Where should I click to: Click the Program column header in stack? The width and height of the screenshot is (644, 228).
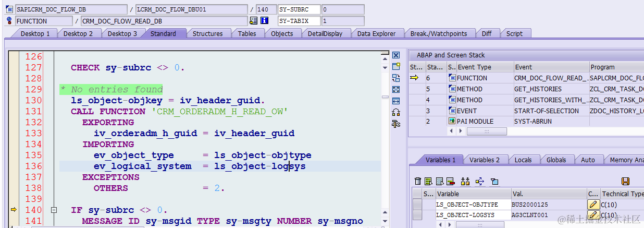click(616, 67)
